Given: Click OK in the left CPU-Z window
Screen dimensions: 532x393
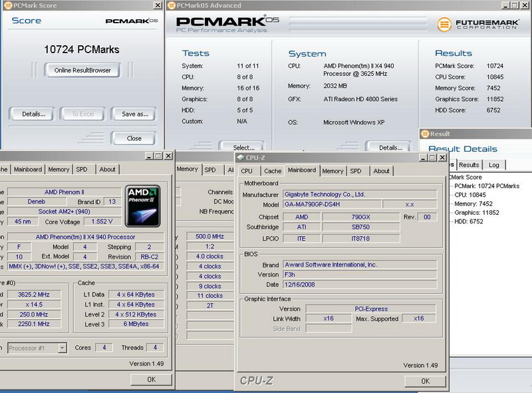Looking at the screenshot, I should 152,380.
